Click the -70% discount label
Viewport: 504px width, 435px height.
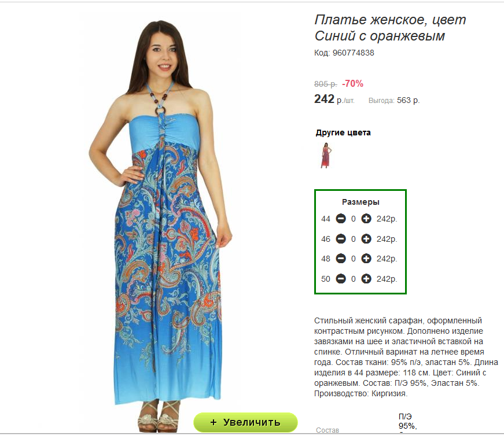pyautogui.click(x=352, y=83)
